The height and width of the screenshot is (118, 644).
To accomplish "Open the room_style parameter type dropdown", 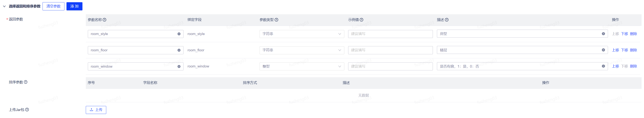I will [302, 34].
